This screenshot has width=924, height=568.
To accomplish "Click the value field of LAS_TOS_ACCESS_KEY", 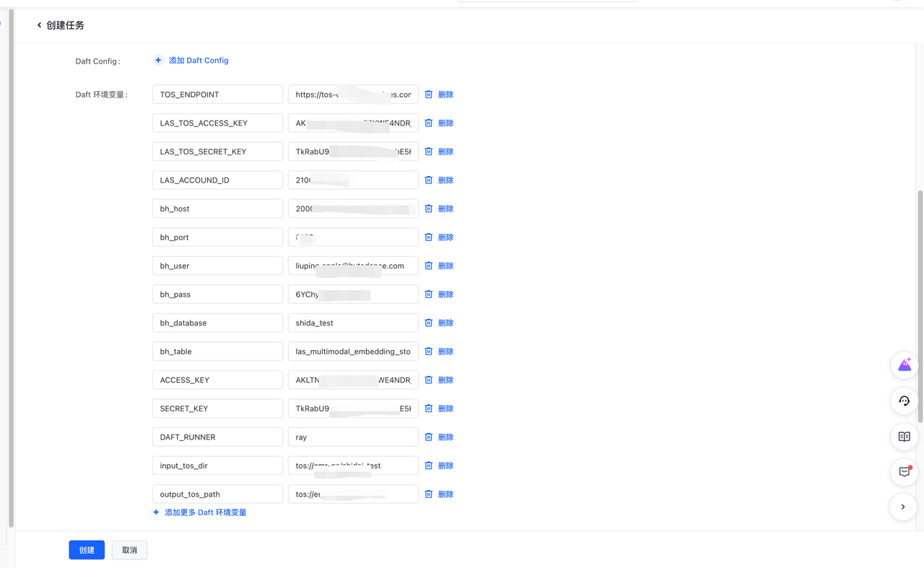I will tap(353, 123).
